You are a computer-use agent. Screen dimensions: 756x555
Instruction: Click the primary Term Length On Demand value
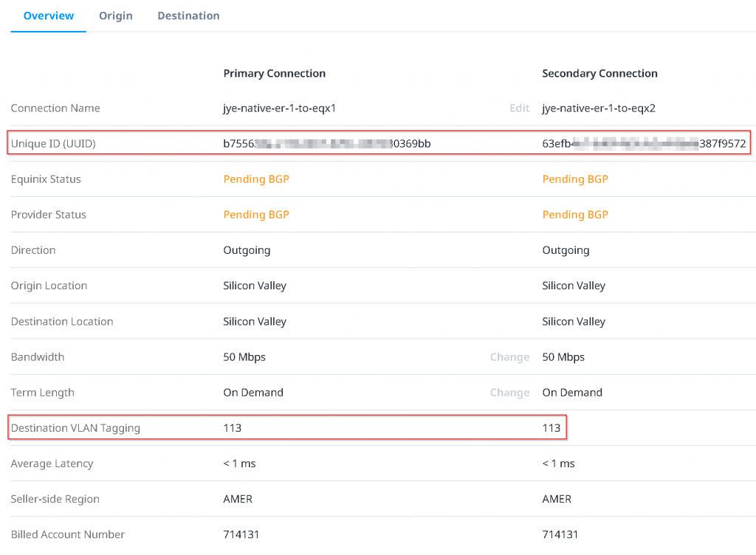point(253,393)
